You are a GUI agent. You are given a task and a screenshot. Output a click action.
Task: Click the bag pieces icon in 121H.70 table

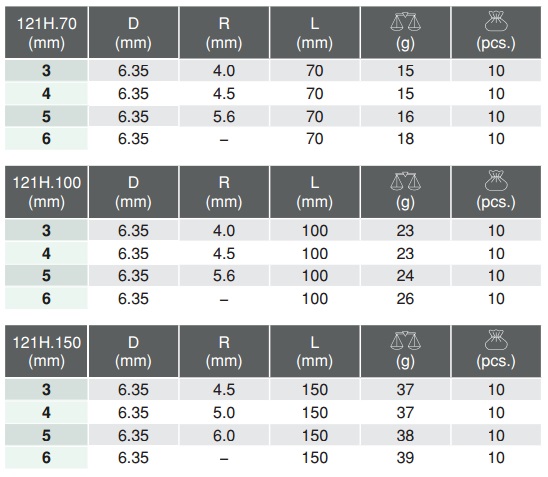(496, 21)
